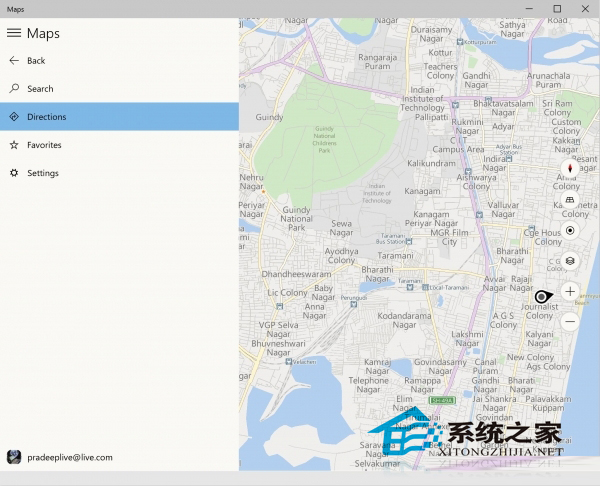Click the MGR Film City label
The image size is (600, 486).
point(450,237)
